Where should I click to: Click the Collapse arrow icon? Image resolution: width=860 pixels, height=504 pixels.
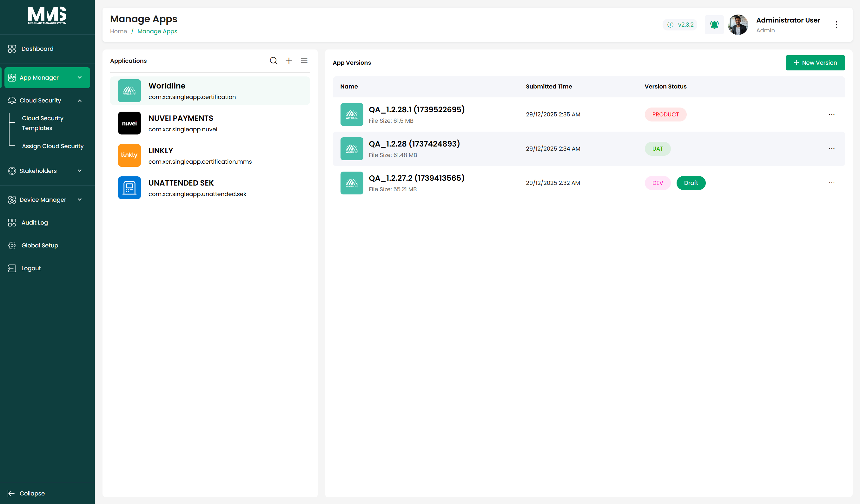click(x=11, y=494)
